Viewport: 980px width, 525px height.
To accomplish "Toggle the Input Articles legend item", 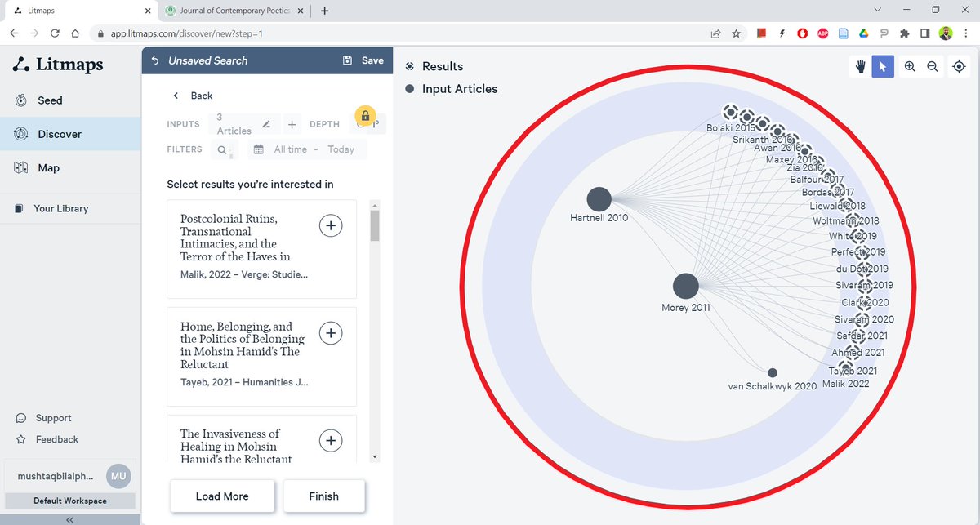I will pyautogui.click(x=450, y=89).
